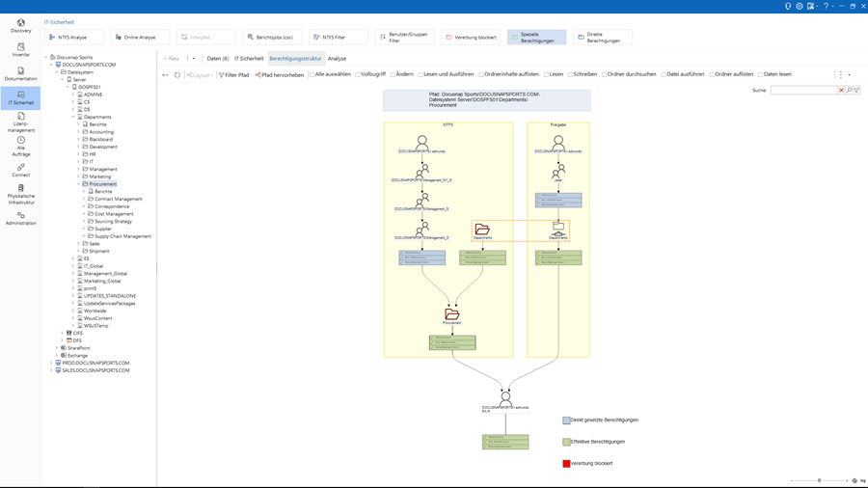Expand the Accounting folder node

[x=78, y=132]
